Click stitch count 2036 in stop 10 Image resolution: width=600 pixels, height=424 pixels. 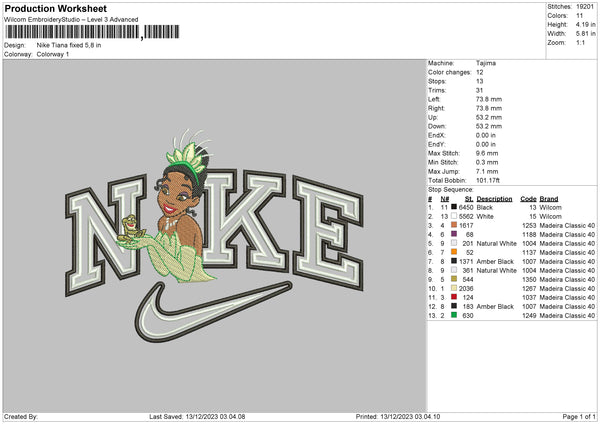point(466,289)
